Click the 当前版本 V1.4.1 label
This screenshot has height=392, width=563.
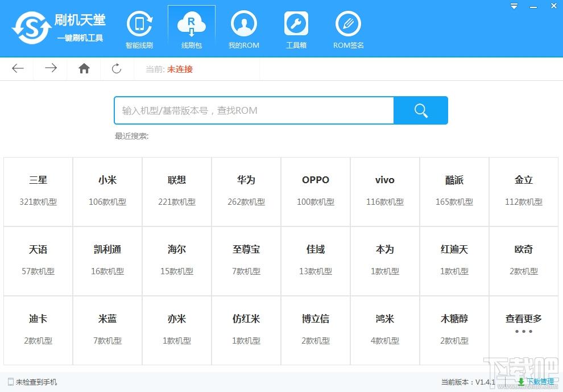pos(468,382)
